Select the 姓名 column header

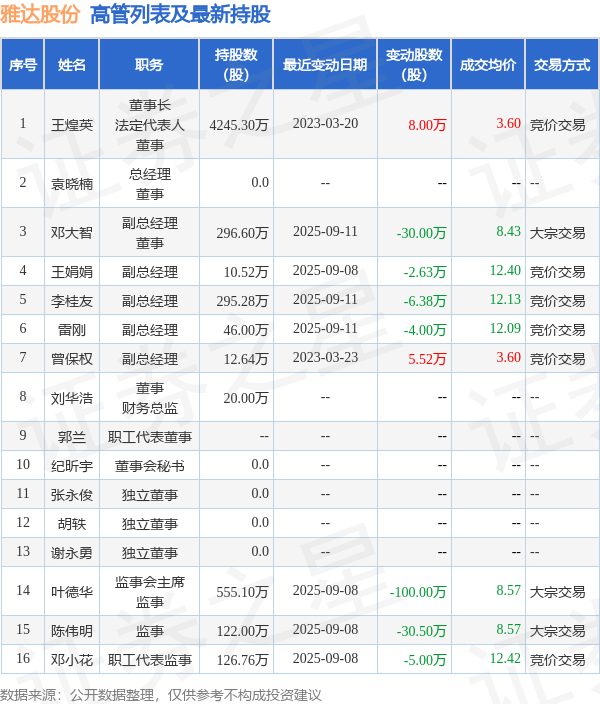coord(72,65)
